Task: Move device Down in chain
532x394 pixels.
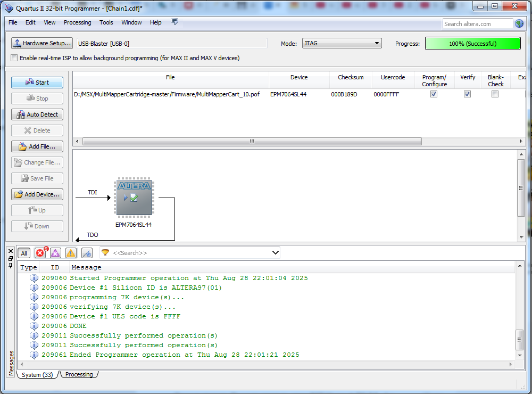Action: coord(37,226)
